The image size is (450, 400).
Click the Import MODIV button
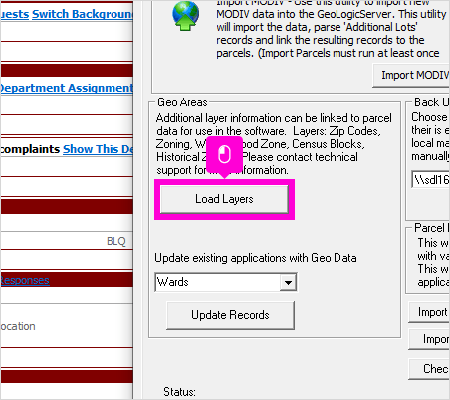click(x=411, y=76)
